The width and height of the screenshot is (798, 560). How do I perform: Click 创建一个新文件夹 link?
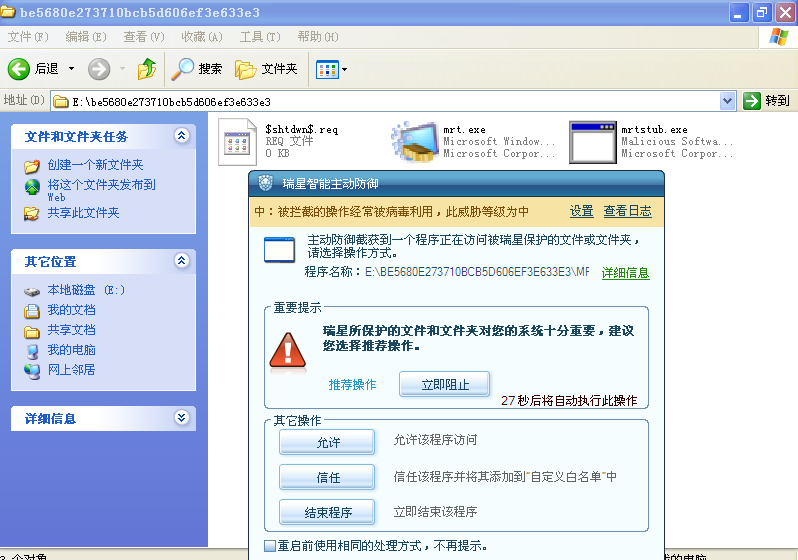click(x=95, y=165)
